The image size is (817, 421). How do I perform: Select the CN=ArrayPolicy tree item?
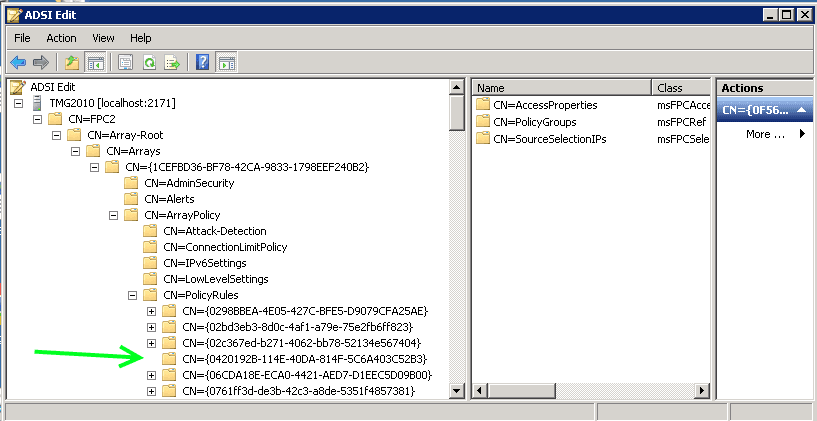(182, 215)
